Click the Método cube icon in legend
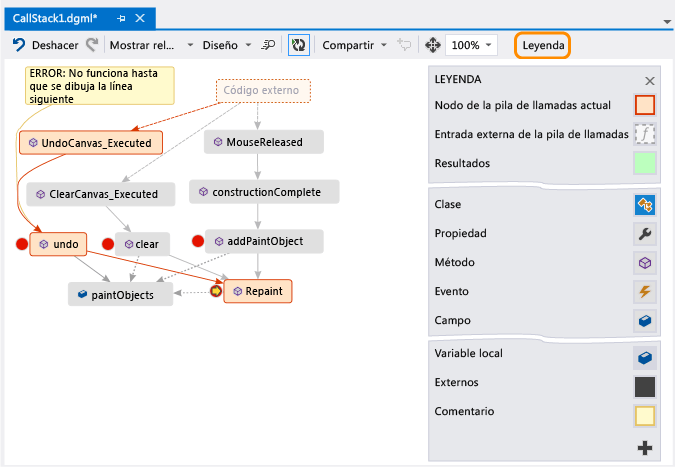This screenshot has height=467, width=675. 645,263
